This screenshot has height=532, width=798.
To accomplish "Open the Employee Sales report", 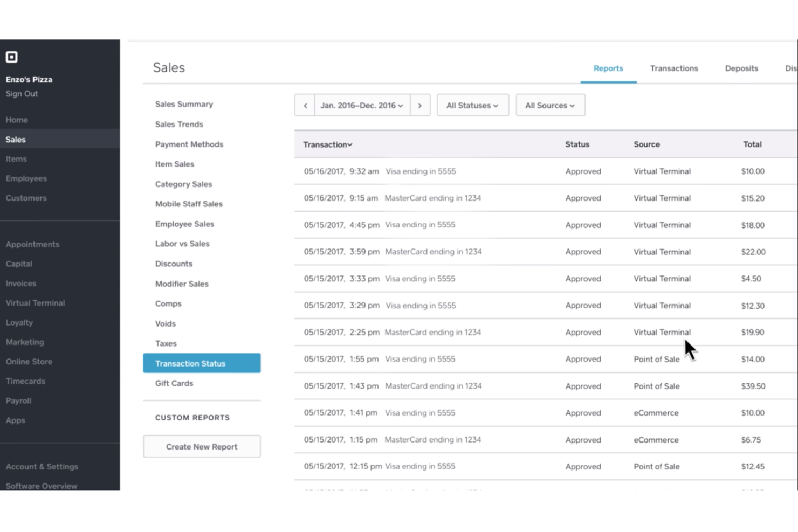I will point(184,224).
